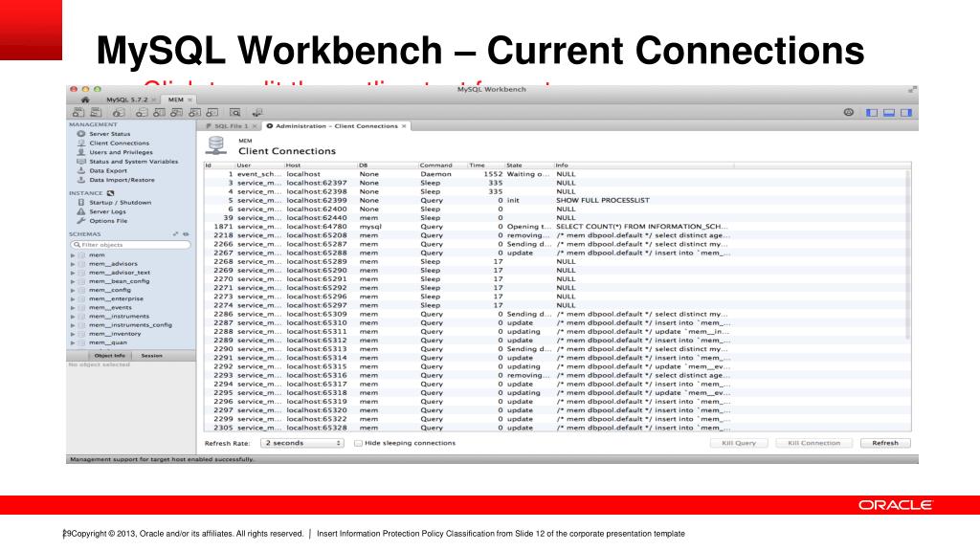Image resolution: width=980 pixels, height=551 pixels.
Task: Click the open SQL script toolbar icon
Action: (97, 113)
